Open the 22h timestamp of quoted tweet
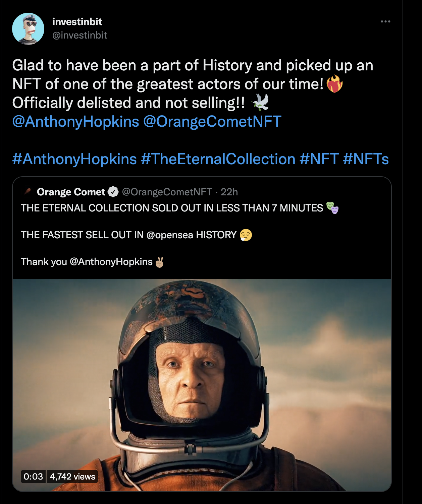The image size is (422, 504). click(x=229, y=192)
